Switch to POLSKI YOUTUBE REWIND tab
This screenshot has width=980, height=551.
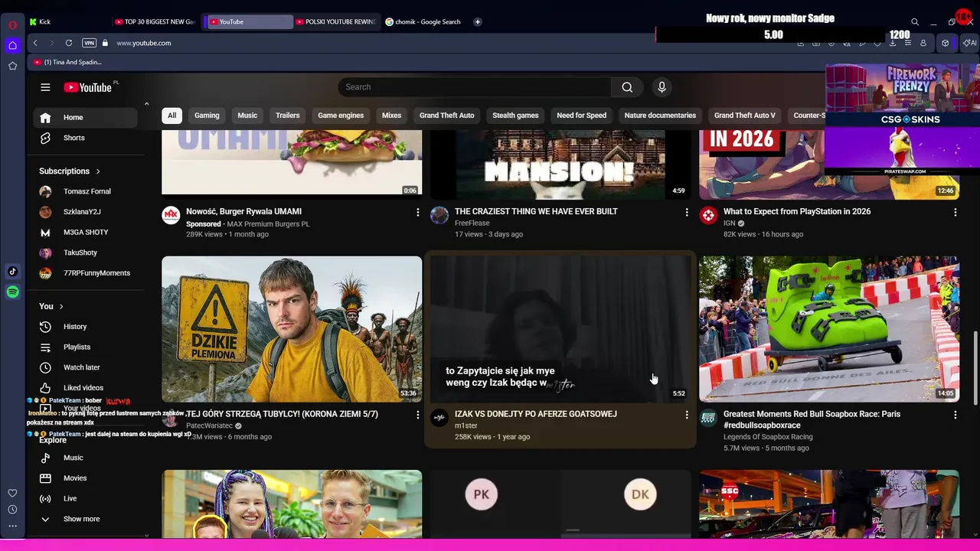click(x=337, y=21)
